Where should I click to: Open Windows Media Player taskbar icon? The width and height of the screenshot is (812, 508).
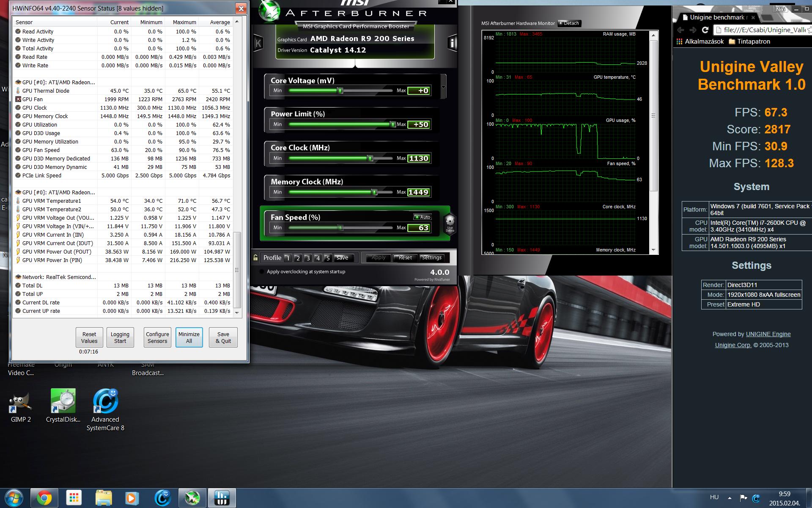[x=132, y=498]
